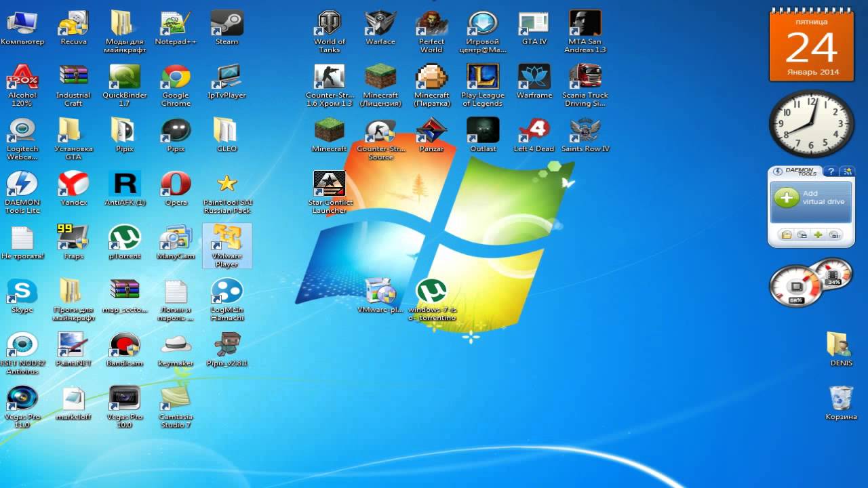Launch Scania Truck Driving Simulator
This screenshot has width=868, height=488.
click(x=585, y=86)
